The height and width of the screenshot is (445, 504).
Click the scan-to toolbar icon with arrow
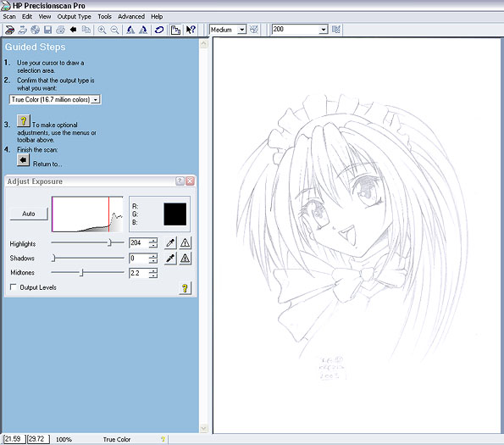23,30
